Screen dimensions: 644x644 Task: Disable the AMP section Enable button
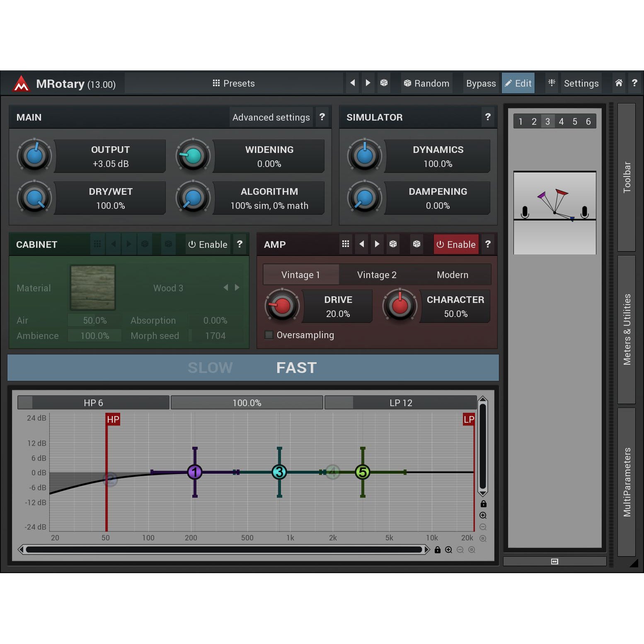pyautogui.click(x=456, y=245)
